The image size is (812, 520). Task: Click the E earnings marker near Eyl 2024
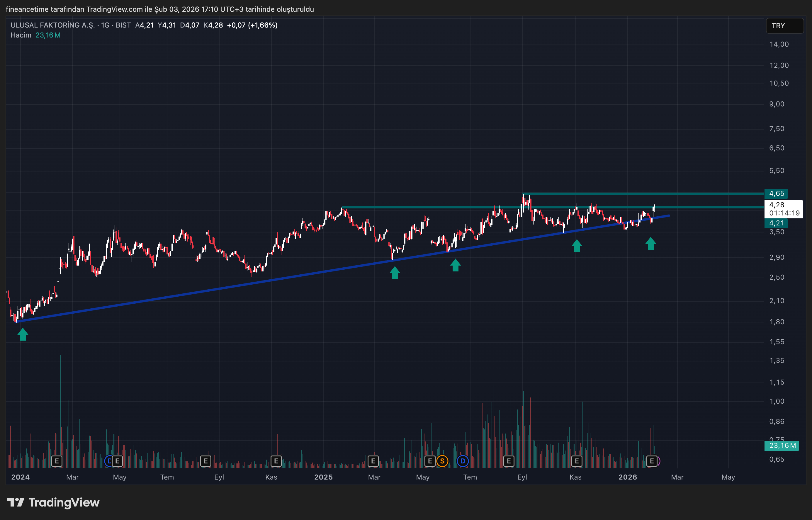205,460
